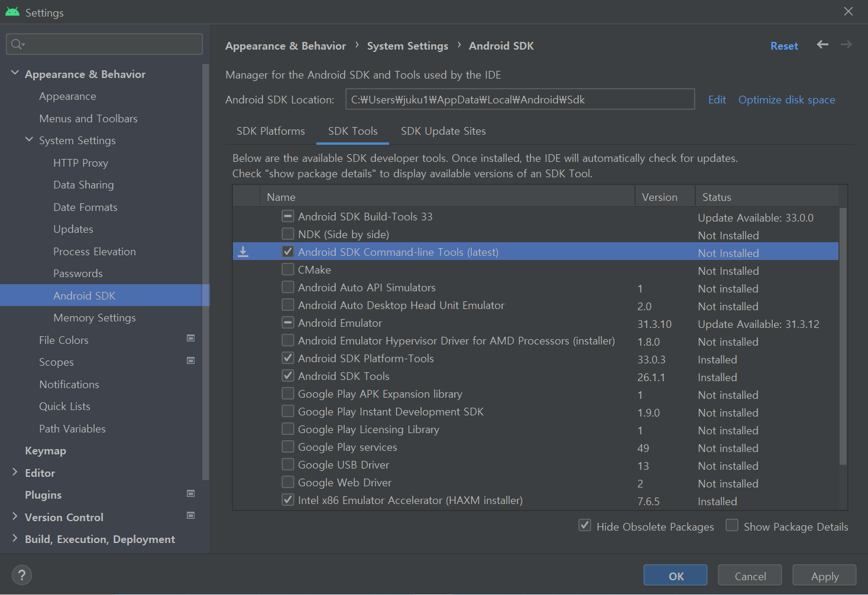
Task: Click 'Update Available: 31.3.12' status text
Action: pyautogui.click(x=759, y=324)
